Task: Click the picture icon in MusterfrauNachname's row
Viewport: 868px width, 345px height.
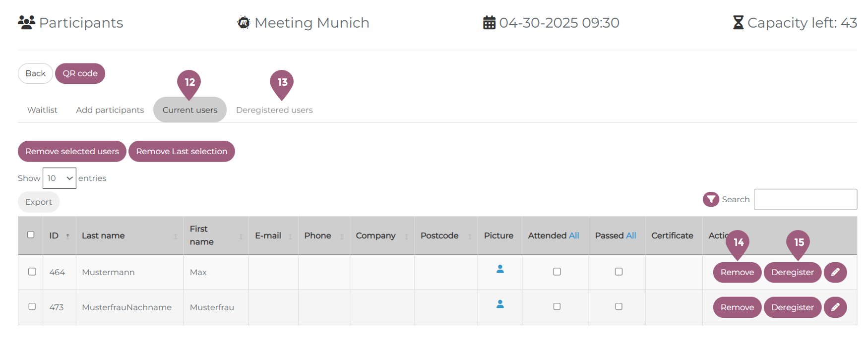Action: [500, 304]
